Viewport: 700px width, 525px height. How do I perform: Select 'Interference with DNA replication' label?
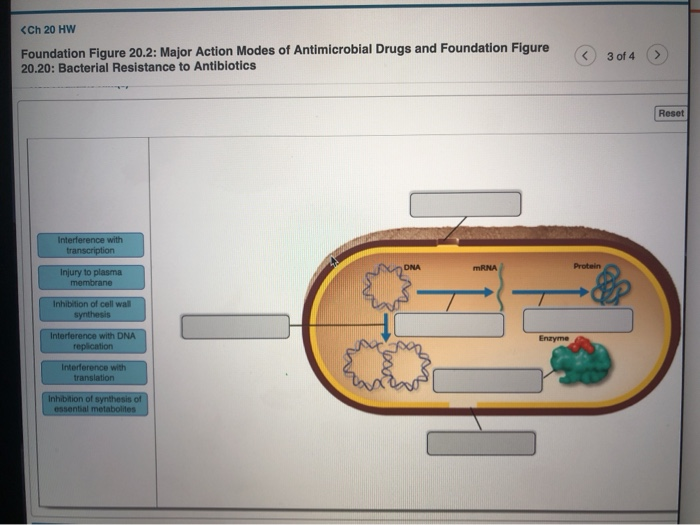93,341
